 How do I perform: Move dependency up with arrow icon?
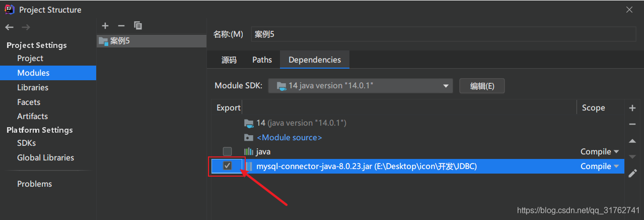[632, 141]
